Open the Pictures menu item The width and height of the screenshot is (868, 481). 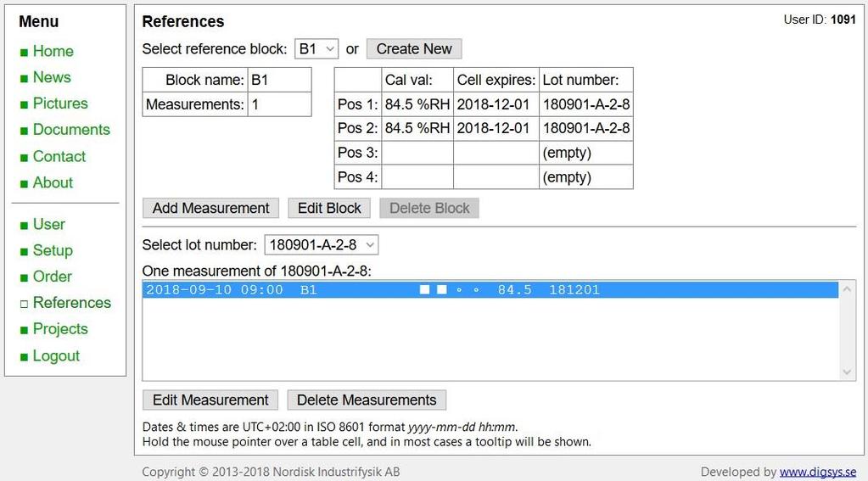[x=59, y=103]
